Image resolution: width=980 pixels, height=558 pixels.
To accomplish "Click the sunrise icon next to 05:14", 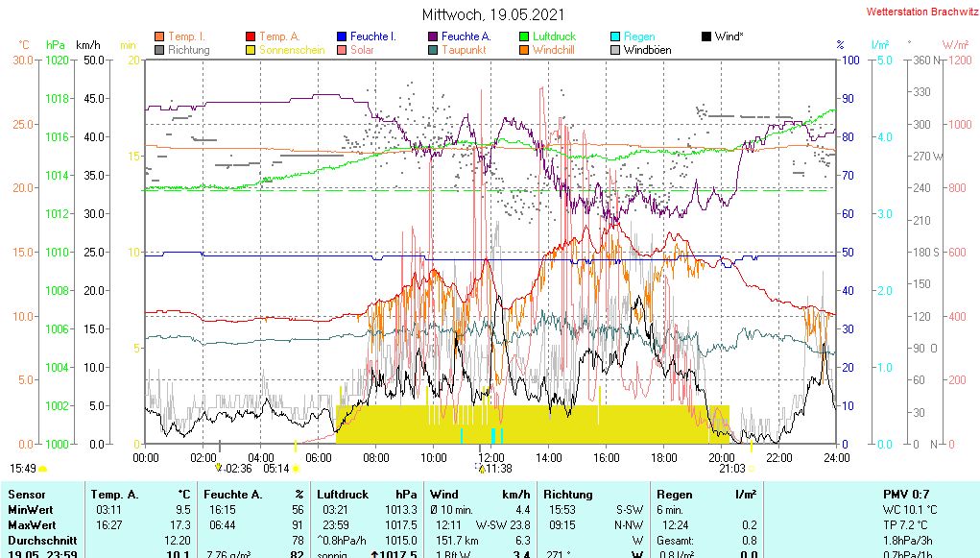I will [296, 469].
